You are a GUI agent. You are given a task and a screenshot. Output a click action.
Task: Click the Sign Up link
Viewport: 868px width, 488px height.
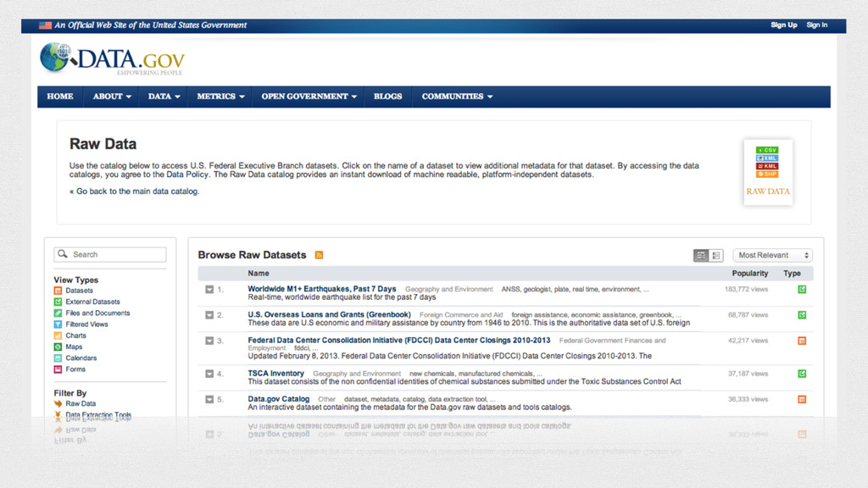click(x=784, y=25)
